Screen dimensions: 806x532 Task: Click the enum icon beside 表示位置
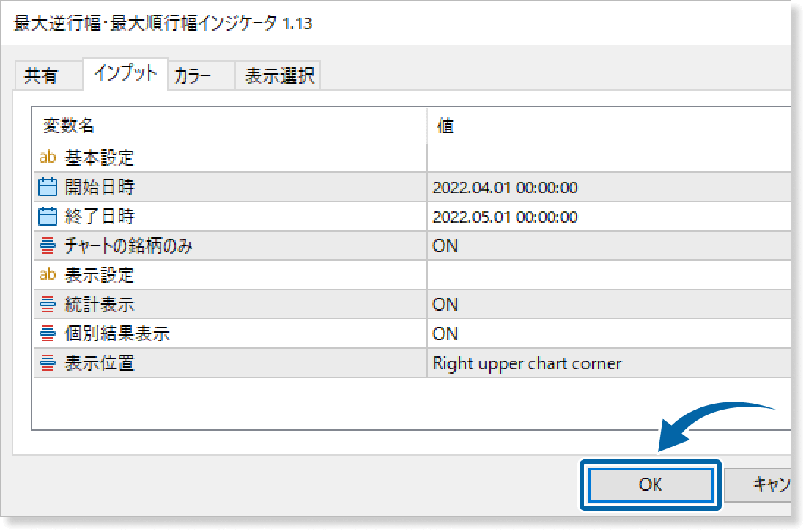pyautogui.click(x=48, y=363)
